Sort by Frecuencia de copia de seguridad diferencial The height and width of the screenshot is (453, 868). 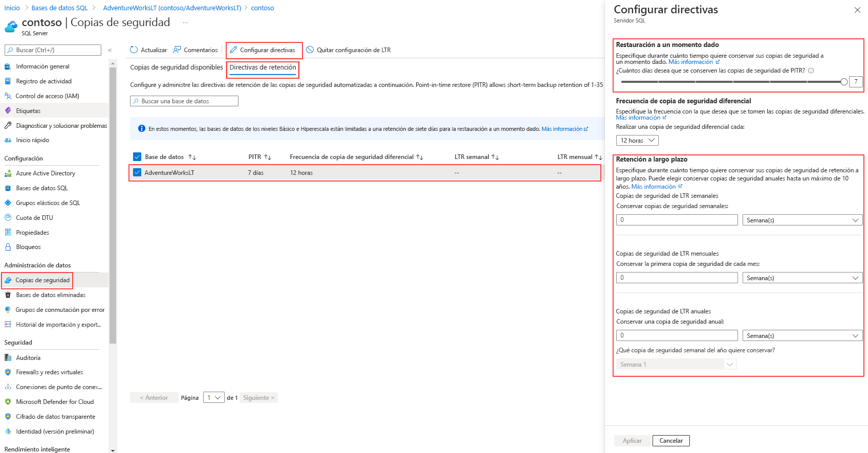357,157
